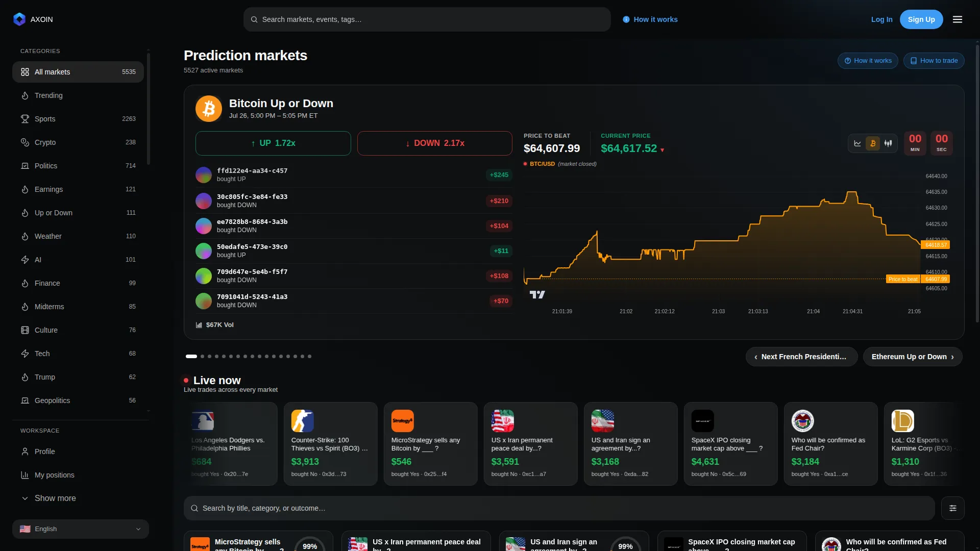Open market filter settings icon
The image size is (980, 551).
click(952, 508)
